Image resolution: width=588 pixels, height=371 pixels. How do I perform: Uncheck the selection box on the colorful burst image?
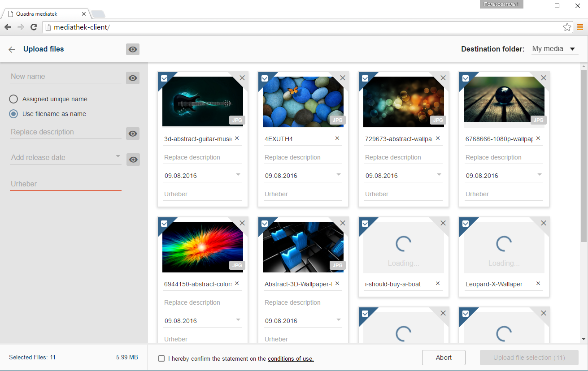pos(164,224)
